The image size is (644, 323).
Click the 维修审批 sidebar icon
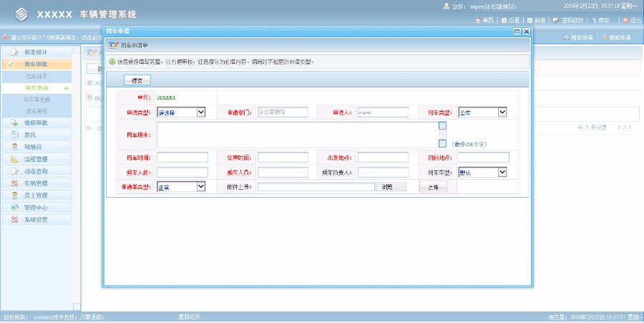[15, 123]
